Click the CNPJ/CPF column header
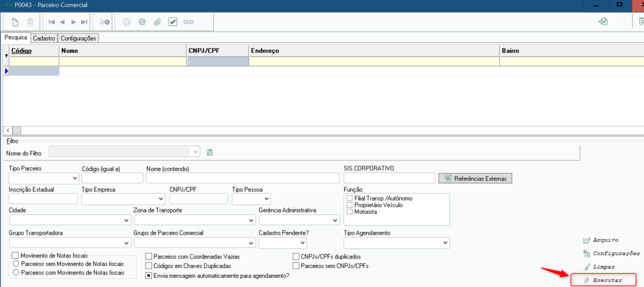This screenshot has width=644, height=287. pyautogui.click(x=217, y=51)
